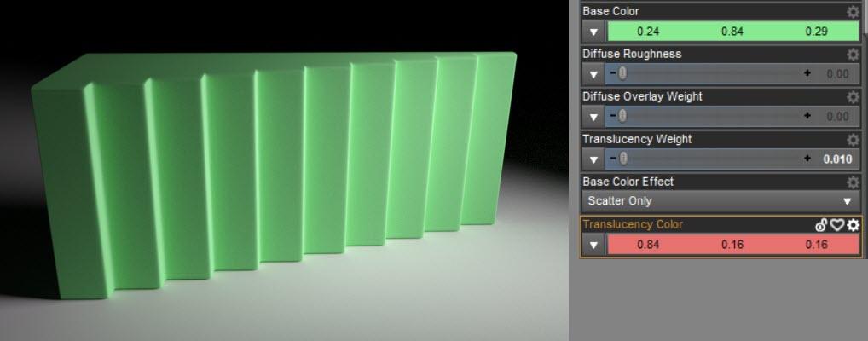Click the green Base Color swatch

pyautogui.click(x=733, y=32)
